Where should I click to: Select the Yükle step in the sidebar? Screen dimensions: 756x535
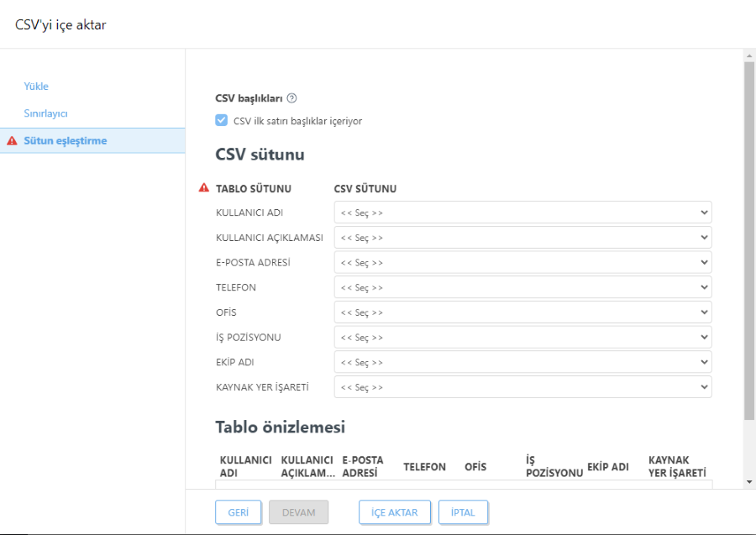[36, 86]
